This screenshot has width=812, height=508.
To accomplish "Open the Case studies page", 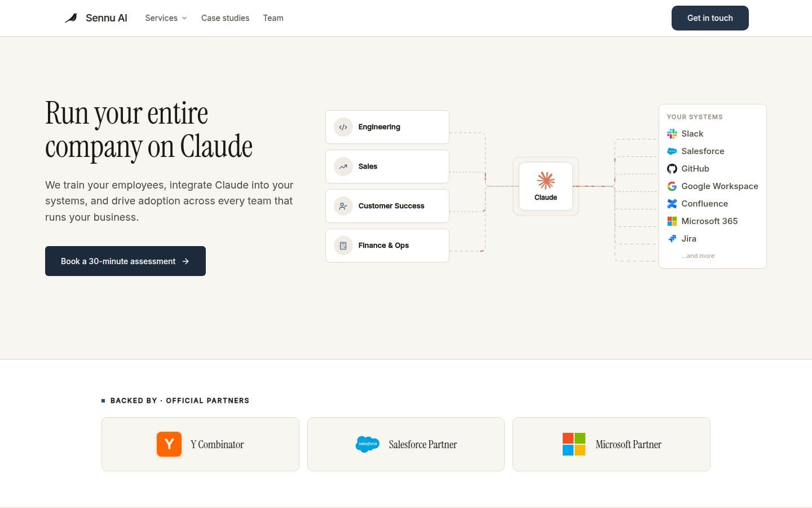I will pos(225,18).
